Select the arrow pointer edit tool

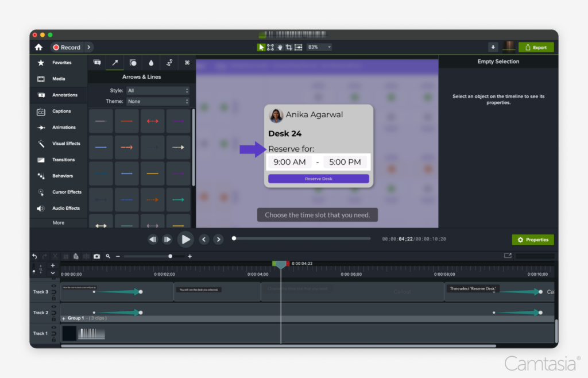coord(261,47)
